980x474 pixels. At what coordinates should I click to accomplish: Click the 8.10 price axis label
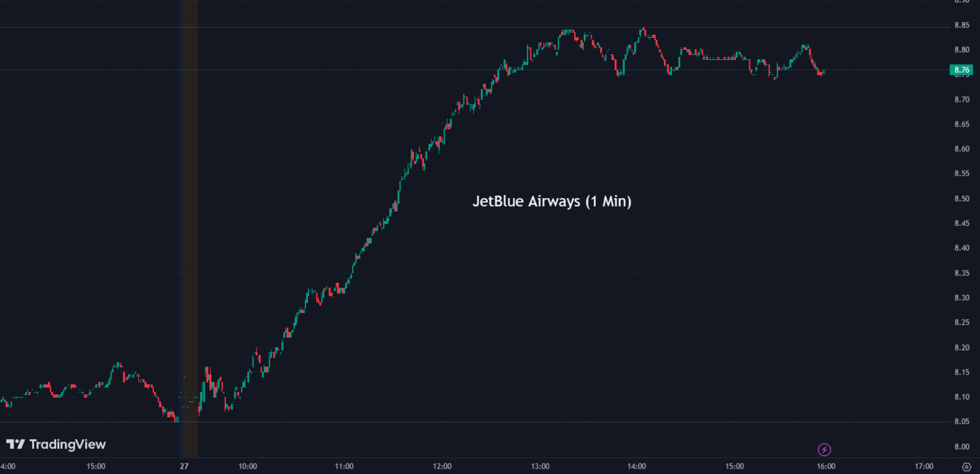pyautogui.click(x=962, y=397)
